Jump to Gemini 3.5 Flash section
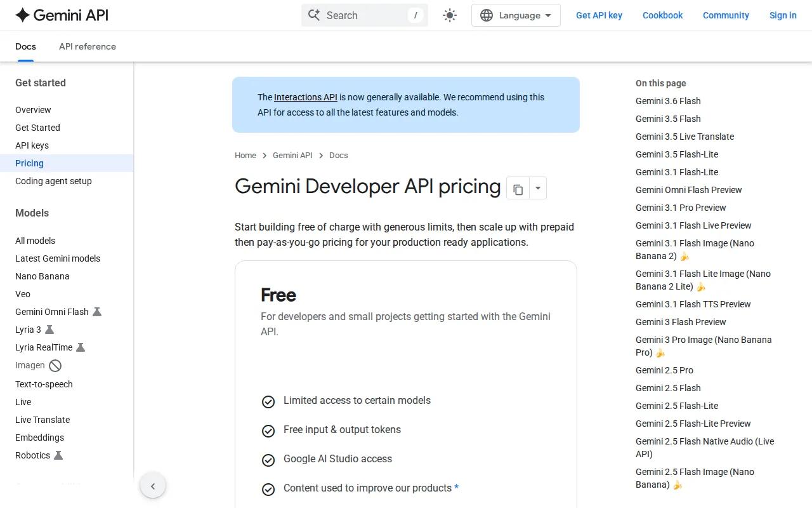Screen dimensions: 812x508 [x=668, y=119]
